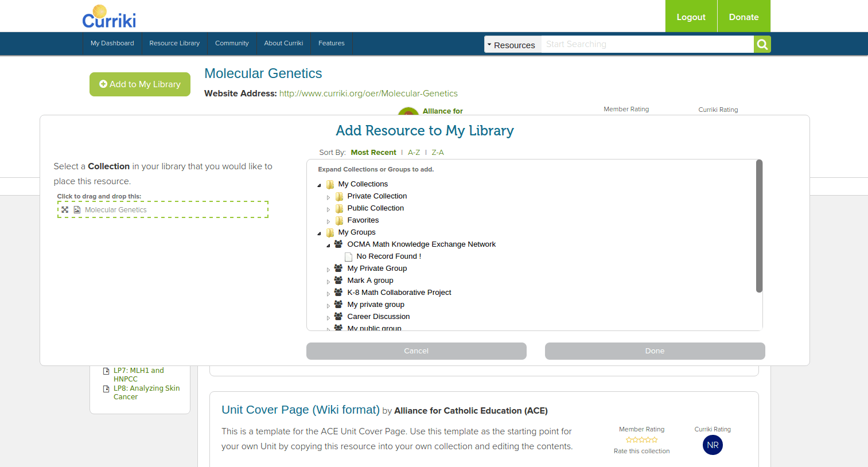Click the NR Curriki Rating badge
Viewport: 868px width, 467px height.
(x=713, y=445)
